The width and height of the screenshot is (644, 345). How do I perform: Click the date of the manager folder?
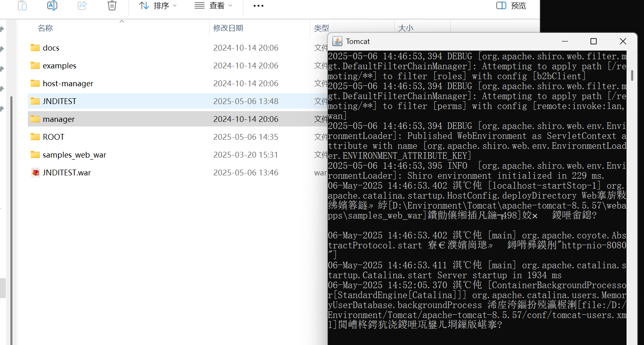tap(246, 119)
